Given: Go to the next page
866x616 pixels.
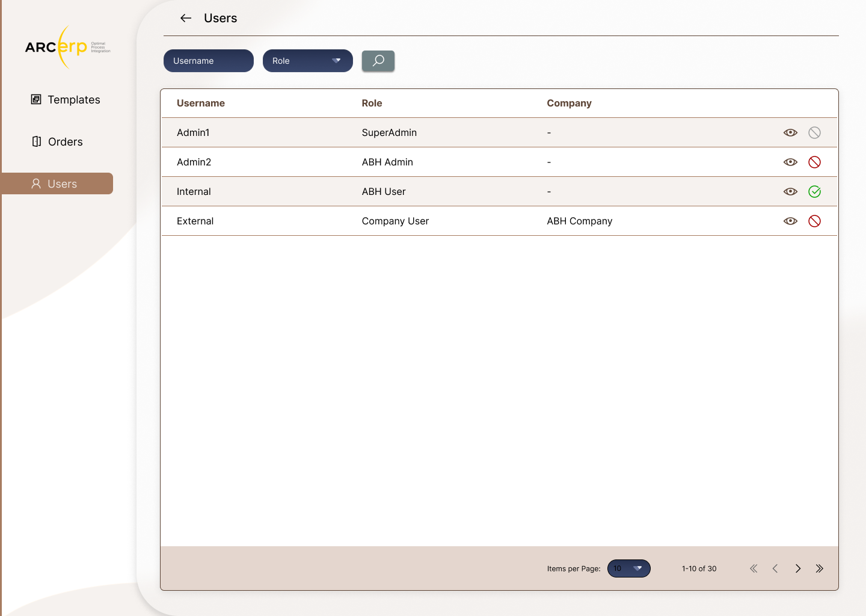Looking at the screenshot, I should coord(798,568).
